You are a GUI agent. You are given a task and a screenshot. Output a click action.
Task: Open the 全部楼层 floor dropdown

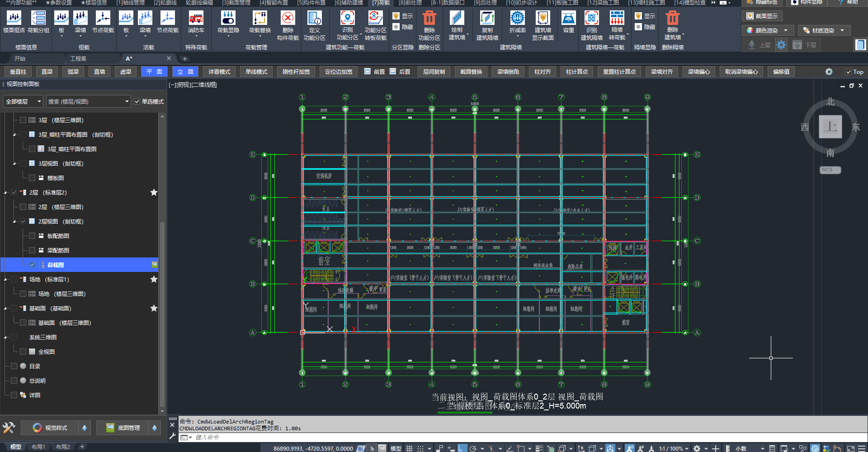(x=23, y=102)
